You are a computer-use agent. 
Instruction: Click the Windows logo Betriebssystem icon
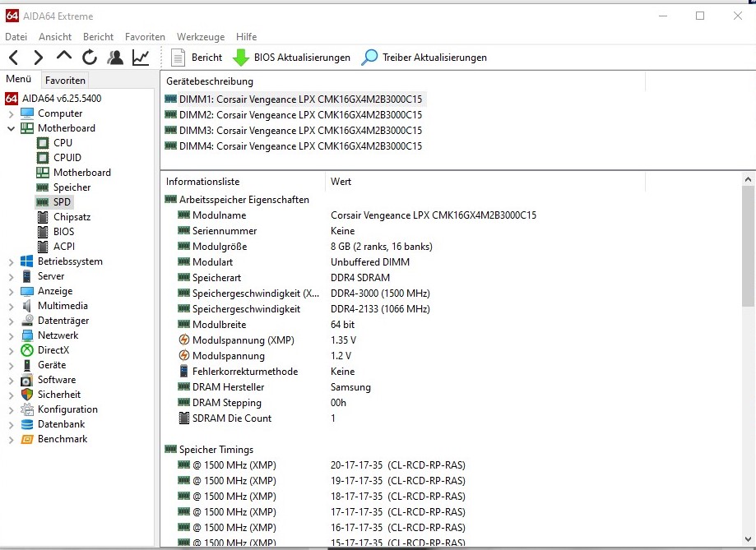[27, 261]
